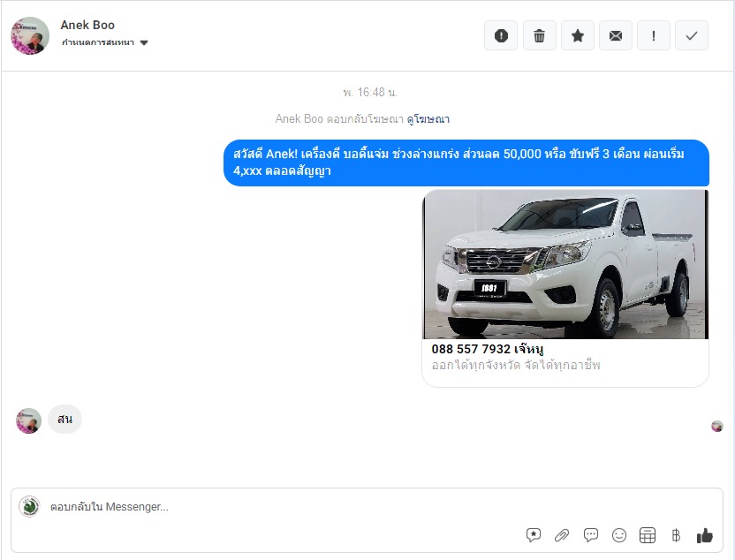This screenshot has width=735, height=560.
Task: Open the emoji picker
Action: (x=619, y=534)
